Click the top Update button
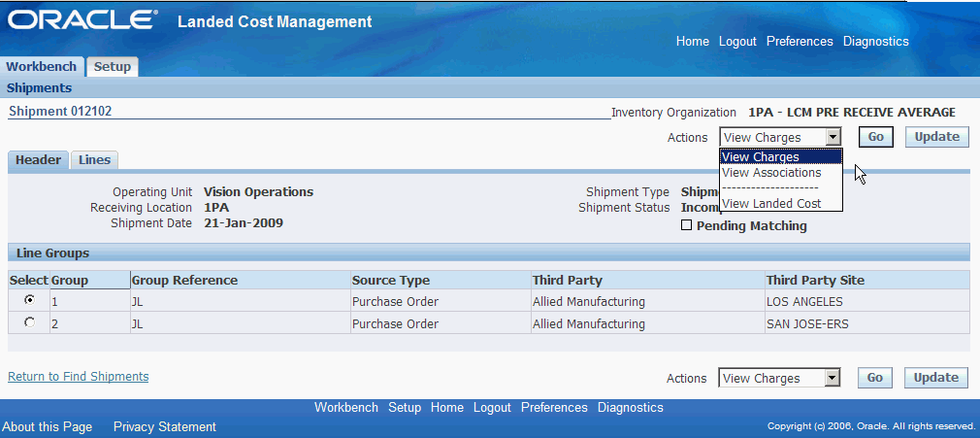The height and width of the screenshot is (438, 980). pos(937,137)
